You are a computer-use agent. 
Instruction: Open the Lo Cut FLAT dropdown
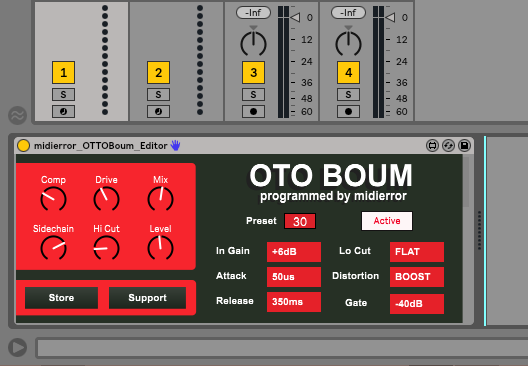point(417,252)
